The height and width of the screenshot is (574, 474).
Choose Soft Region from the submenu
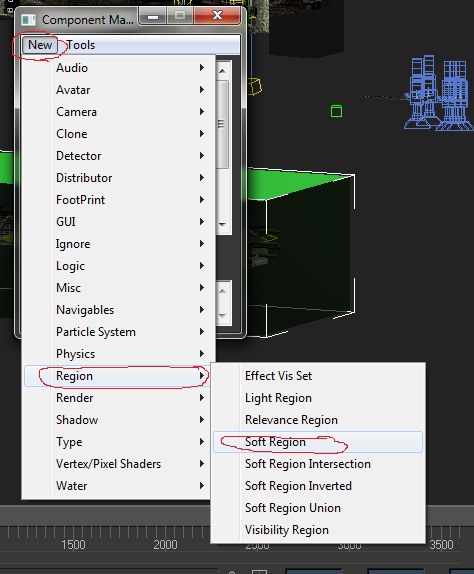click(x=318, y=442)
